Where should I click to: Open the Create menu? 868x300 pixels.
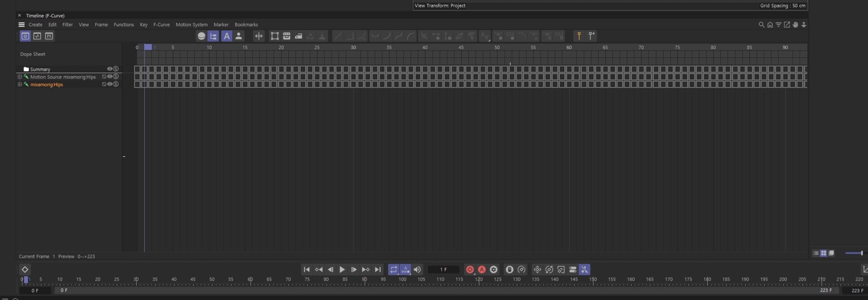coord(36,25)
